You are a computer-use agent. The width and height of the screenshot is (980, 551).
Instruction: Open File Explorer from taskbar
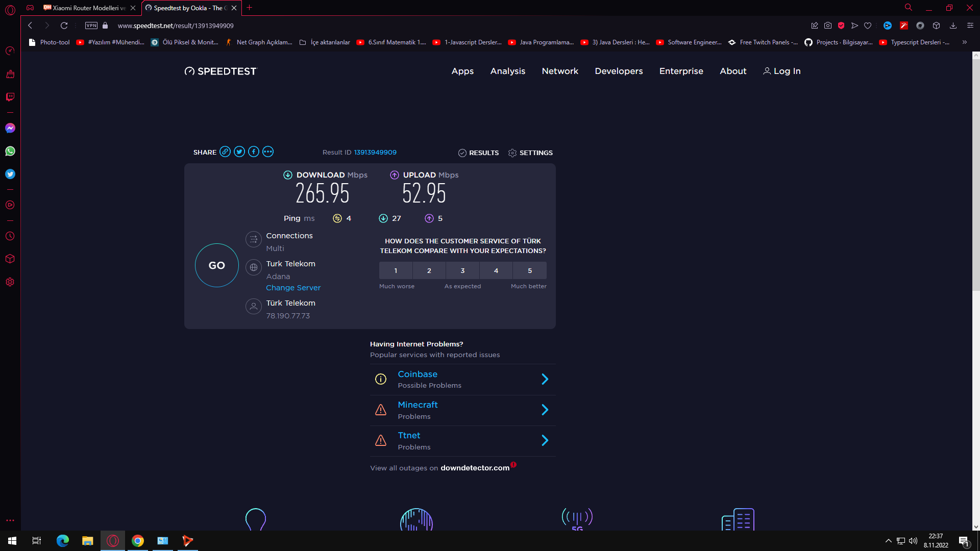pyautogui.click(x=87, y=541)
